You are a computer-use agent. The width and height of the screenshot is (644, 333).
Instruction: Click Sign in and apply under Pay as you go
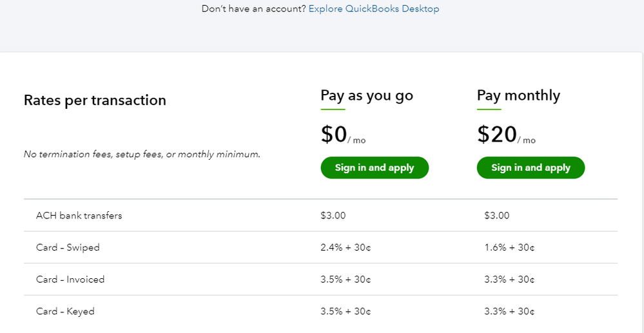point(375,167)
